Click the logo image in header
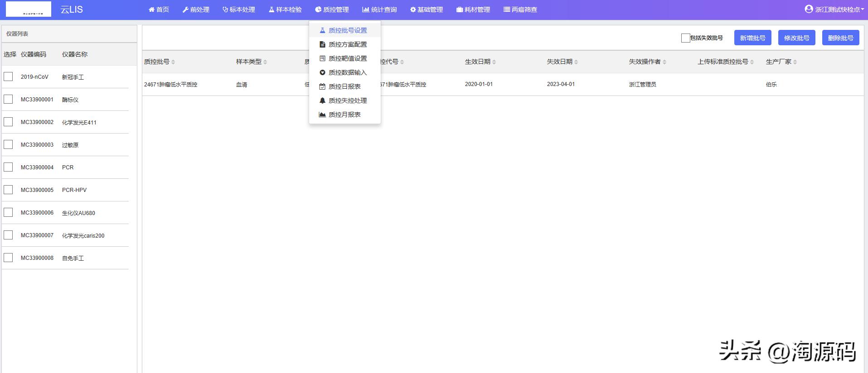Viewport: 868px width, 373px height. click(28, 9)
